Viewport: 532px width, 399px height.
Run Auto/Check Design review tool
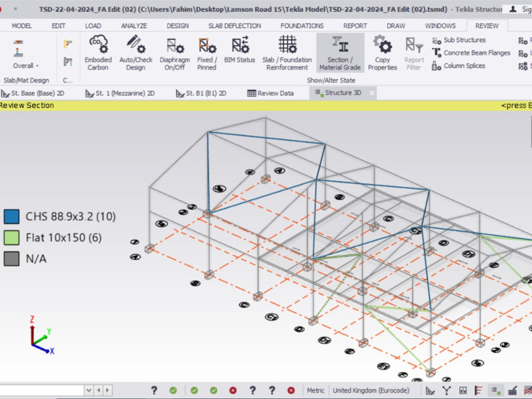tap(136, 53)
